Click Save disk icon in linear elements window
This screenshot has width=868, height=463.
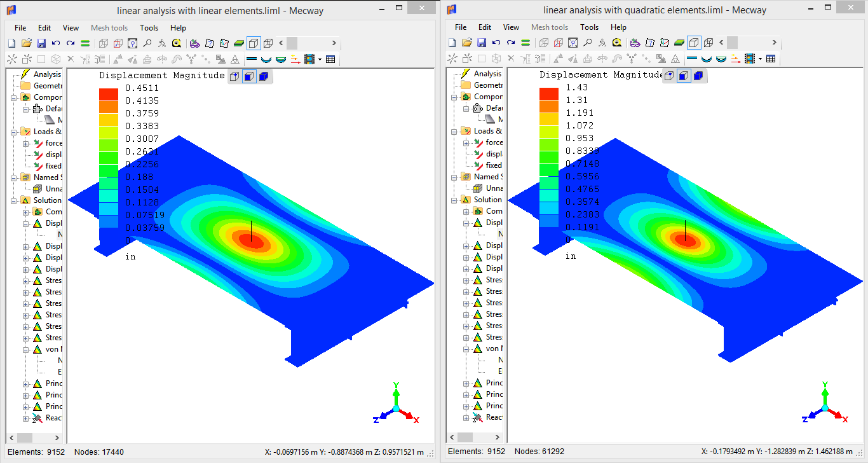pyautogui.click(x=41, y=43)
